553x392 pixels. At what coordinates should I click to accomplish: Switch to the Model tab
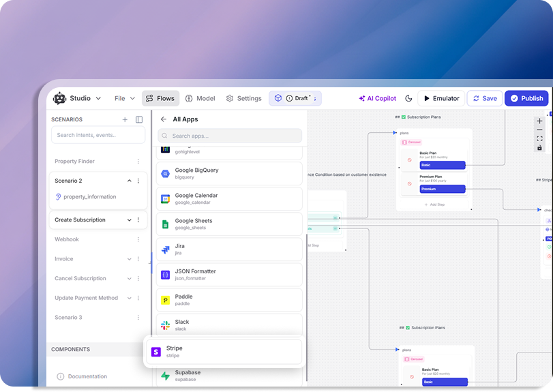coord(200,98)
